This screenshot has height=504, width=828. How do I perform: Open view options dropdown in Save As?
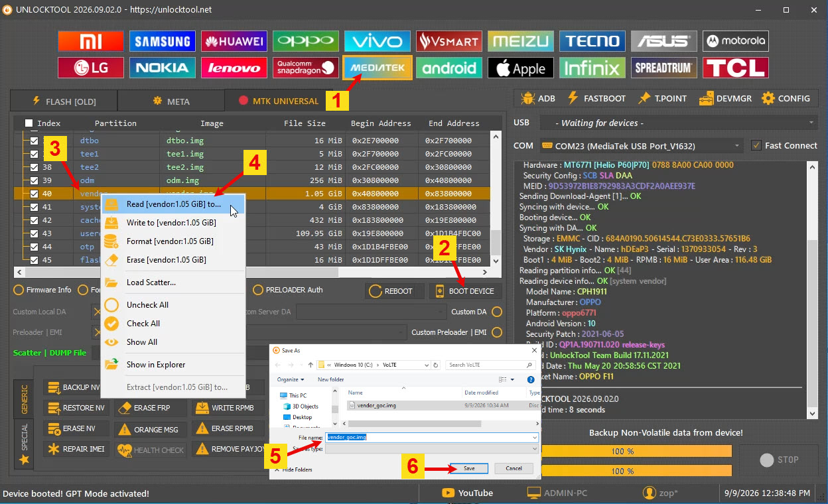[514, 379]
